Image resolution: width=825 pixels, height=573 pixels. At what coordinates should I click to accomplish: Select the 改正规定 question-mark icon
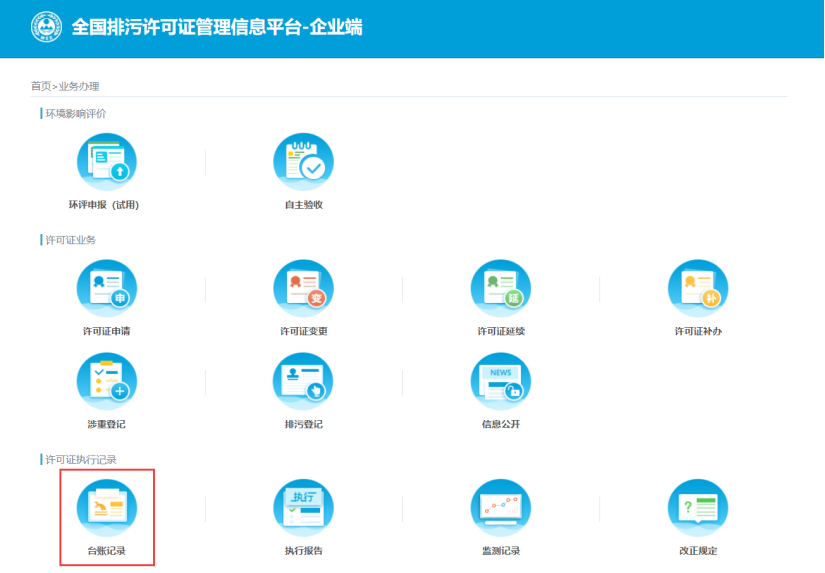[698, 508]
